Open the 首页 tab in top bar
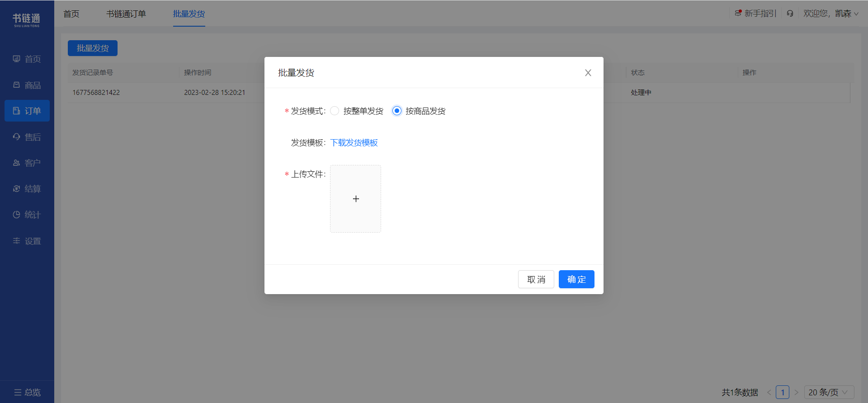The width and height of the screenshot is (868, 403). [71, 14]
